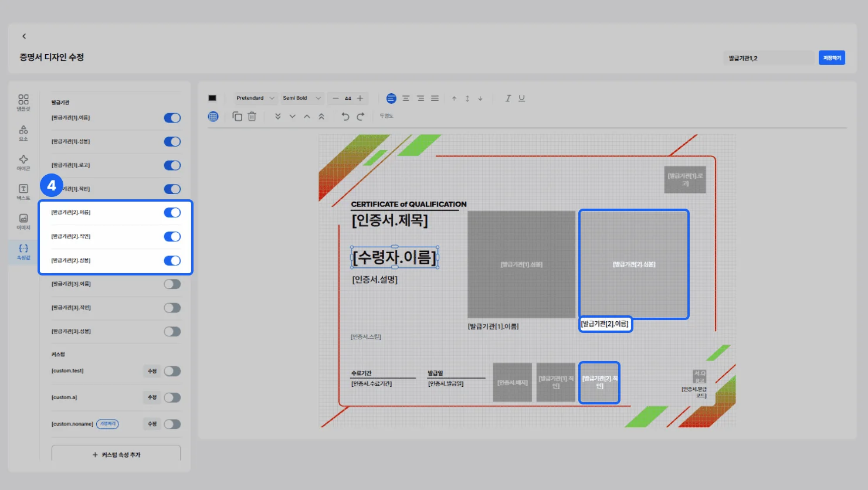Apply center text alignment
The height and width of the screenshot is (490, 868).
pyautogui.click(x=406, y=98)
